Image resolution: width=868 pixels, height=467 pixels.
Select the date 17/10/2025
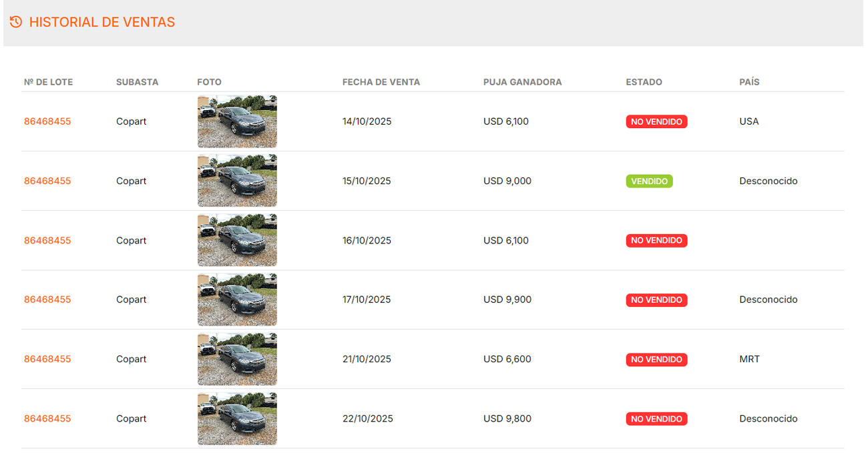pos(367,300)
